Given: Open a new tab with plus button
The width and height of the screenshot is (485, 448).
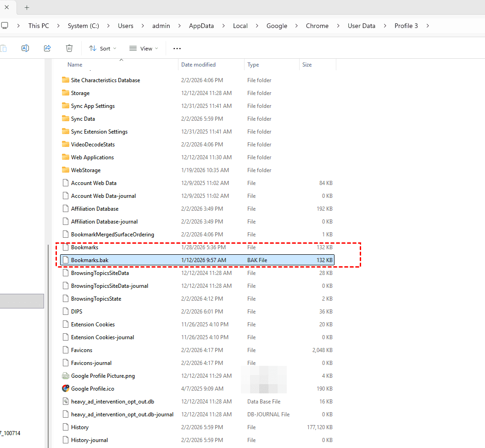Looking at the screenshot, I should (27, 7).
